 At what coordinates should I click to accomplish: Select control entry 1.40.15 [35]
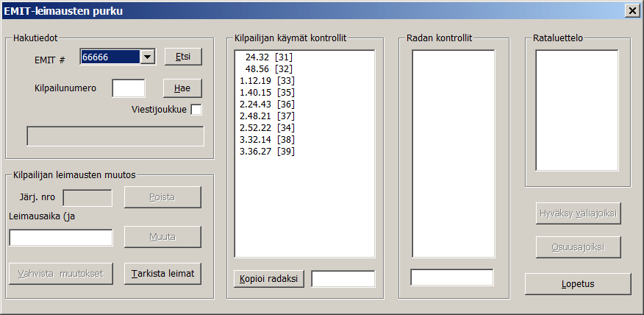268,92
